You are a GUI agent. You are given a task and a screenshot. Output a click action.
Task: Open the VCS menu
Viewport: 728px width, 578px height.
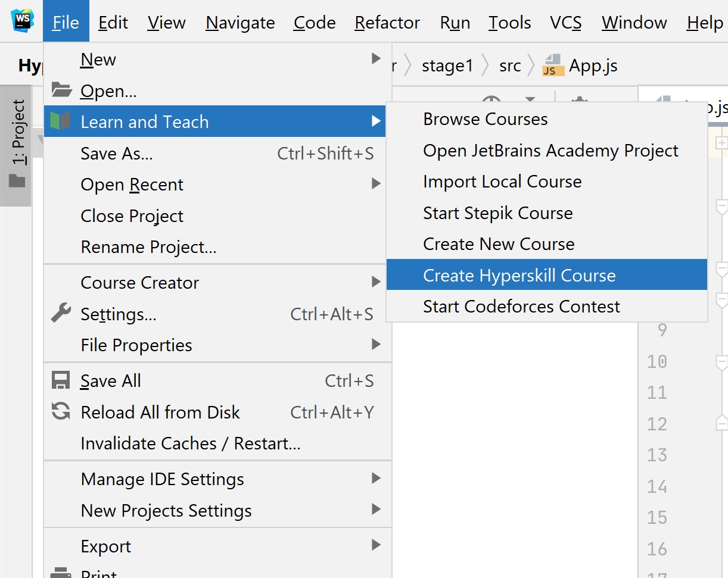click(x=567, y=23)
